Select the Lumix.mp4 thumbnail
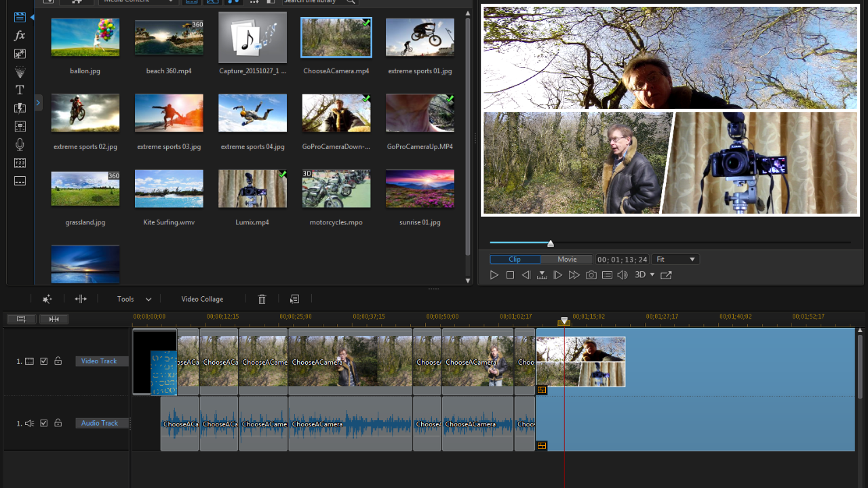Screen dimensions: 868x488 252,188
